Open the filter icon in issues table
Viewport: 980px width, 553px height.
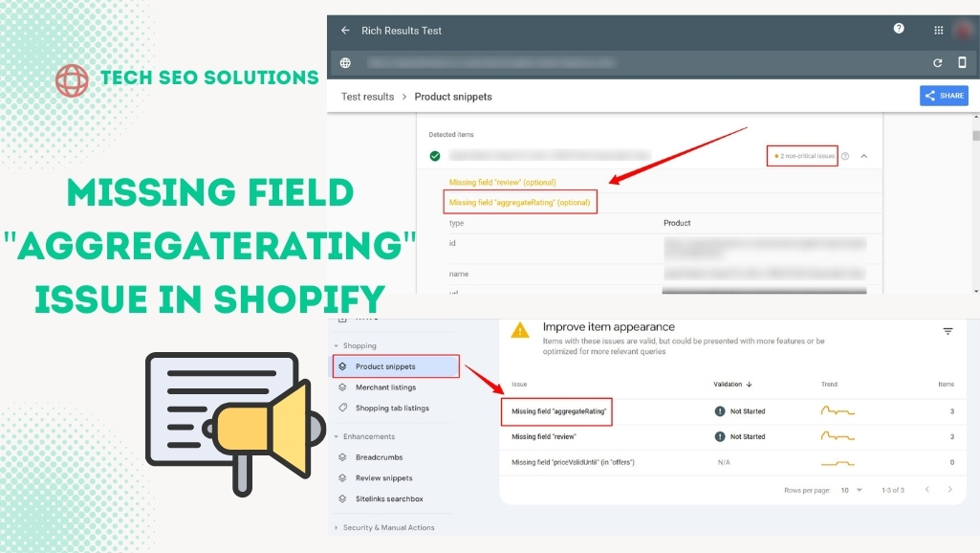coord(947,331)
